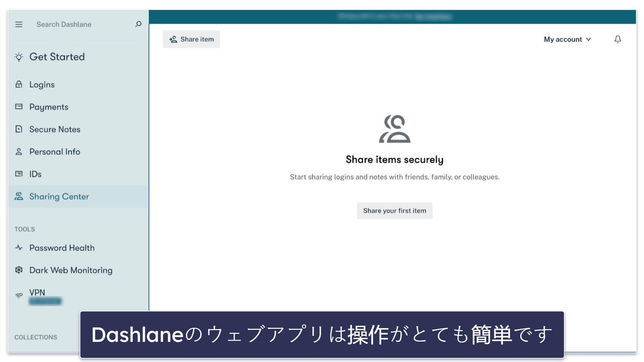
Task: Click the Share item button
Action: (x=191, y=39)
